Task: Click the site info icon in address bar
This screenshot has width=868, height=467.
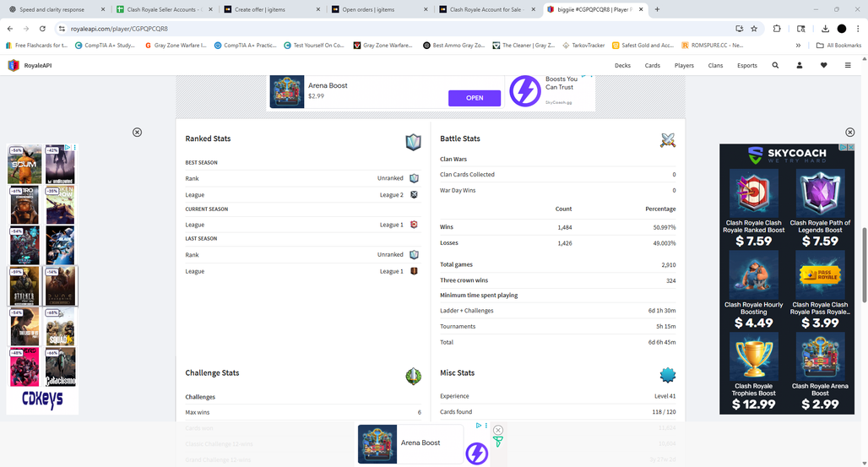Action: coord(62,28)
